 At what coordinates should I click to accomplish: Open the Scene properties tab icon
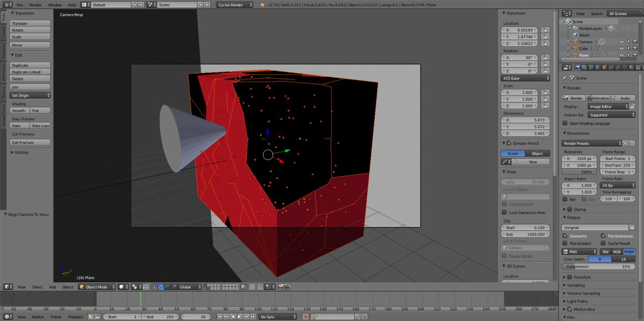pos(590,67)
